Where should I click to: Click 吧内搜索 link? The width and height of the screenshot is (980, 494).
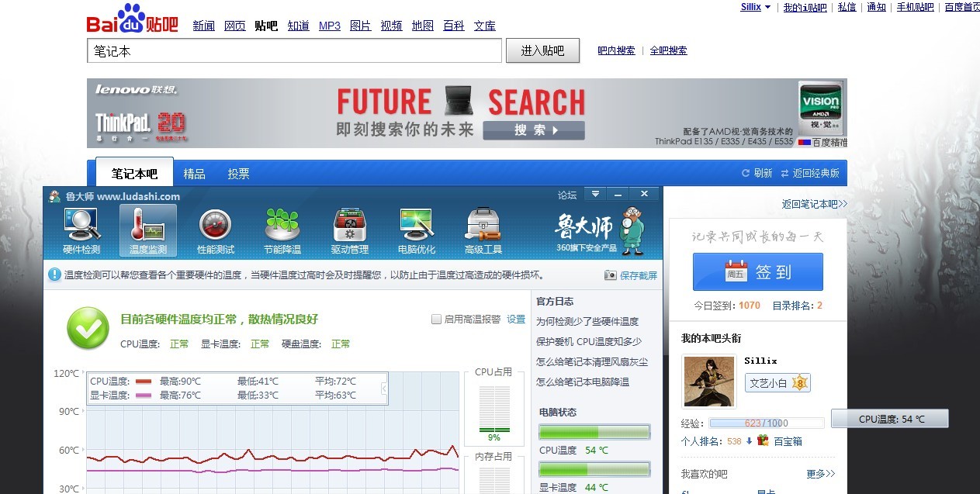pos(616,50)
